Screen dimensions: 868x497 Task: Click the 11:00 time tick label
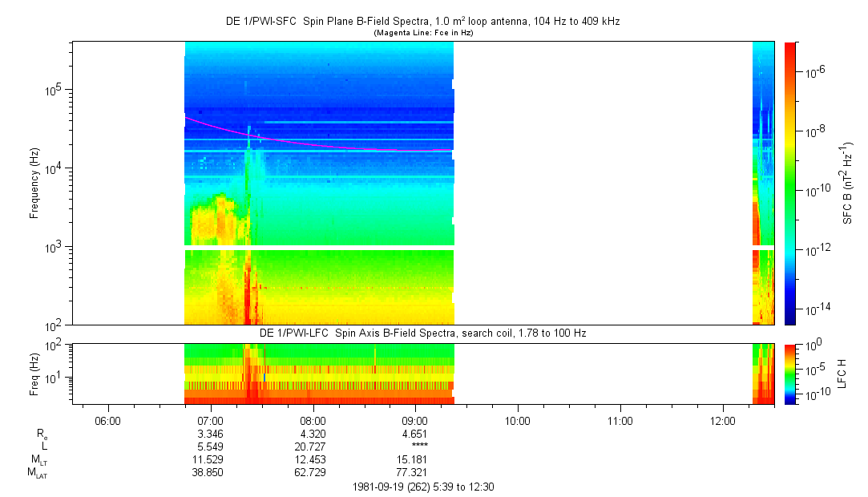pos(620,420)
